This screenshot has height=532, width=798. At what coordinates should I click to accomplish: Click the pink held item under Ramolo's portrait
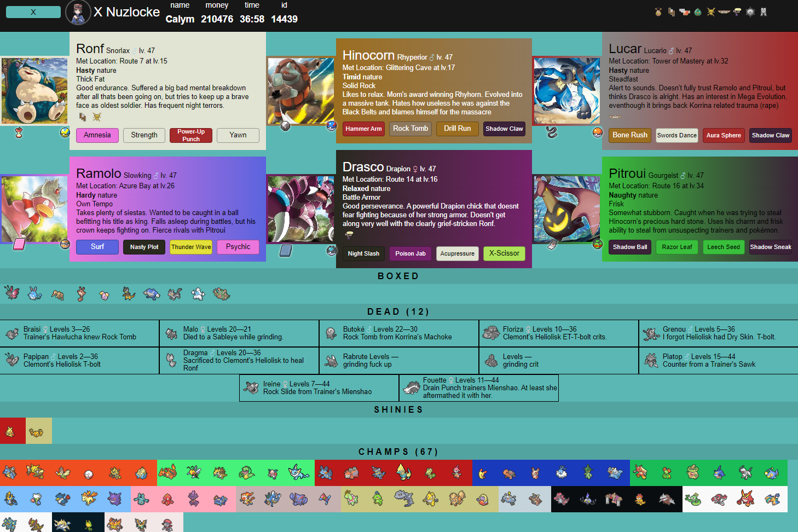(19, 244)
